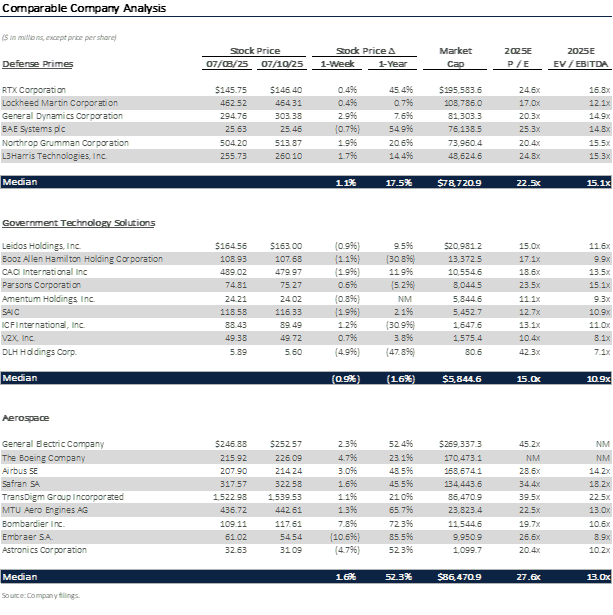Click Lockheed Martin stock price "464.31"
The image size is (613, 615).
[288, 103]
